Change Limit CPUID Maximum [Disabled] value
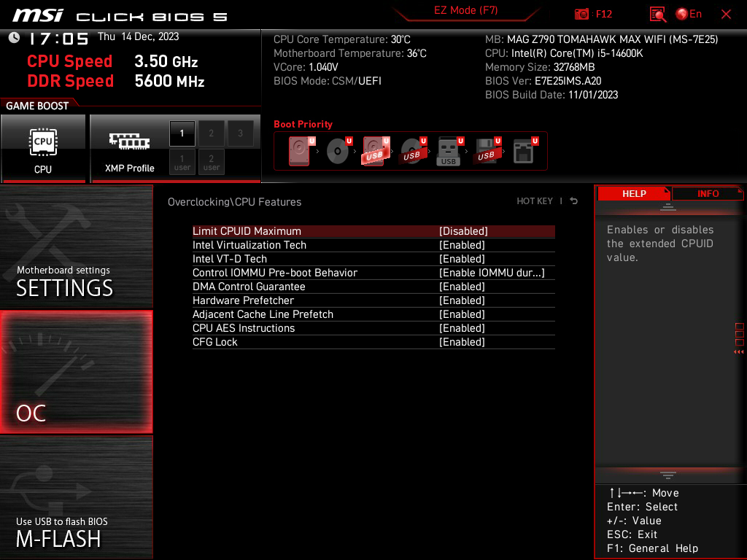 [463, 231]
